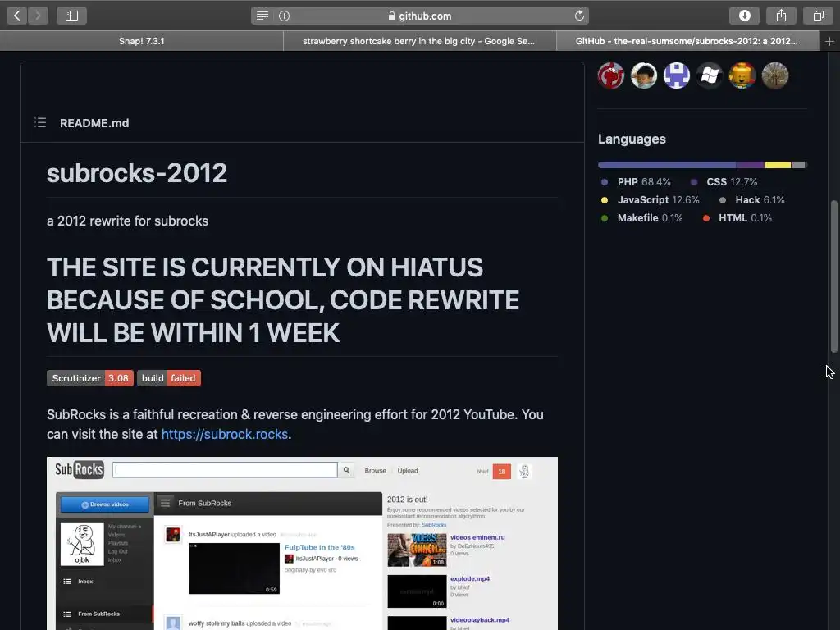Image resolution: width=840 pixels, height=630 pixels.
Task: Click the purple CSS segment of language bar
Action: pyautogui.click(x=751, y=165)
